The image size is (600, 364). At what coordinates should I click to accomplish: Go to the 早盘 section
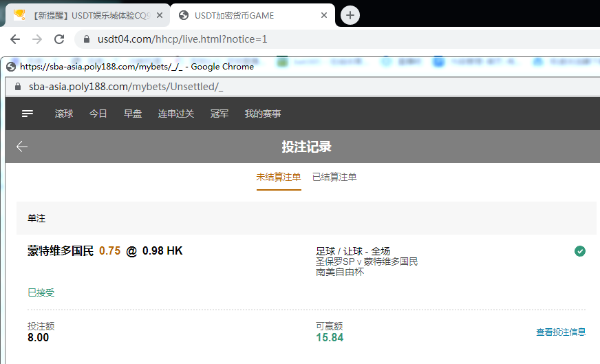point(133,114)
